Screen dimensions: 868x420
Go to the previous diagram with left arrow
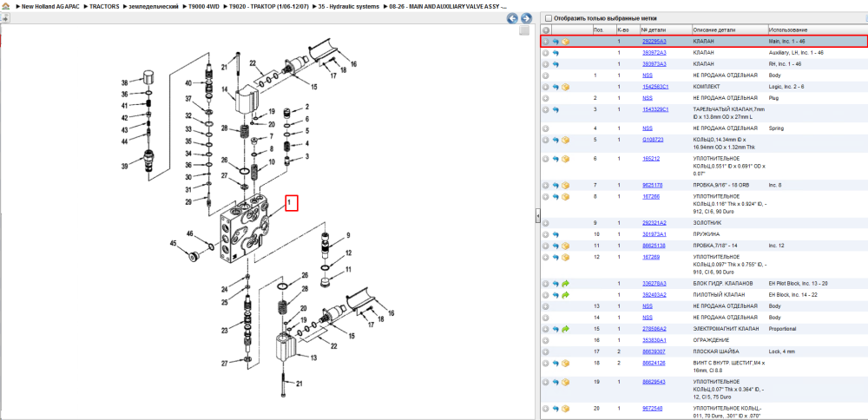513,18
